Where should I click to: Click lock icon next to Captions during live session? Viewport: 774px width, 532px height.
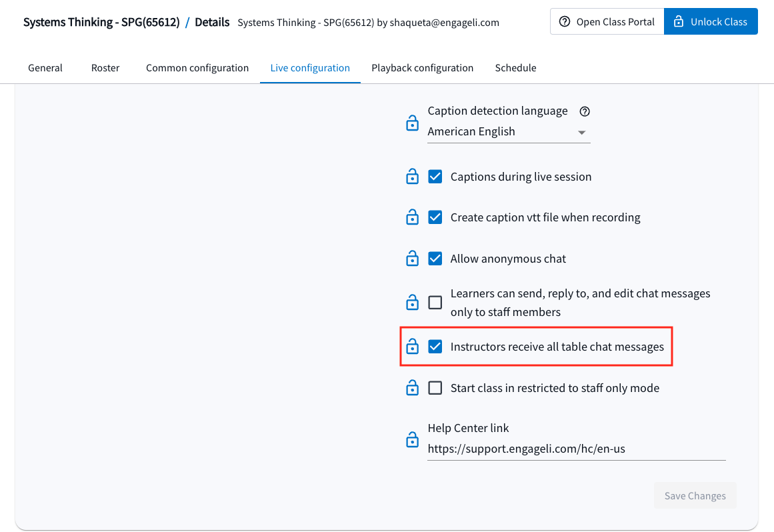pyautogui.click(x=412, y=176)
